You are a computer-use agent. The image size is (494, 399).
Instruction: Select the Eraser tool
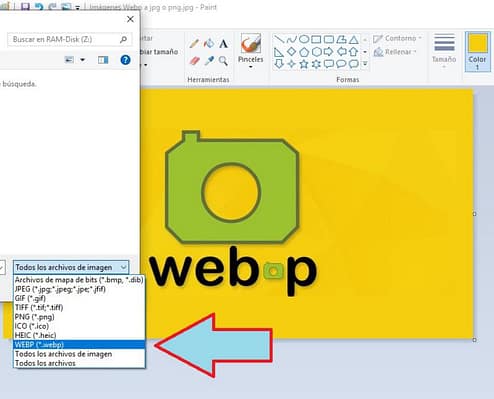[x=194, y=61]
